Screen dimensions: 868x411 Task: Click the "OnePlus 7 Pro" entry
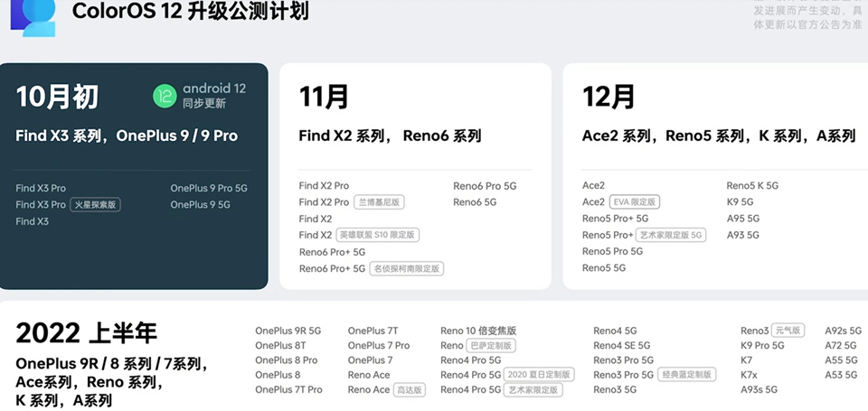pyautogui.click(x=379, y=346)
